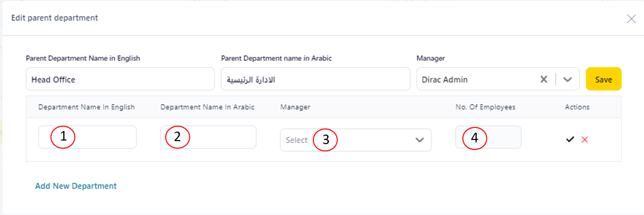The image size is (644, 215).
Task: Click the empty Department Name In English field
Action: pyautogui.click(x=88, y=137)
